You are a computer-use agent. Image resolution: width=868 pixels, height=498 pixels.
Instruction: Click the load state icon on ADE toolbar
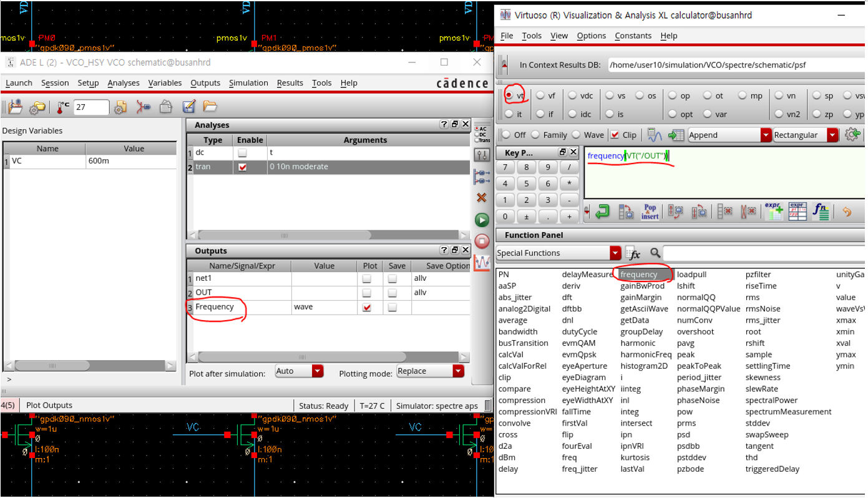click(x=16, y=107)
